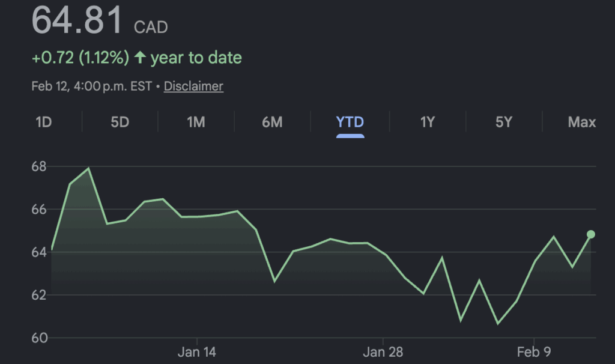This screenshot has width=615, height=364.
Task: Show the Max history range
Action: [x=581, y=123]
